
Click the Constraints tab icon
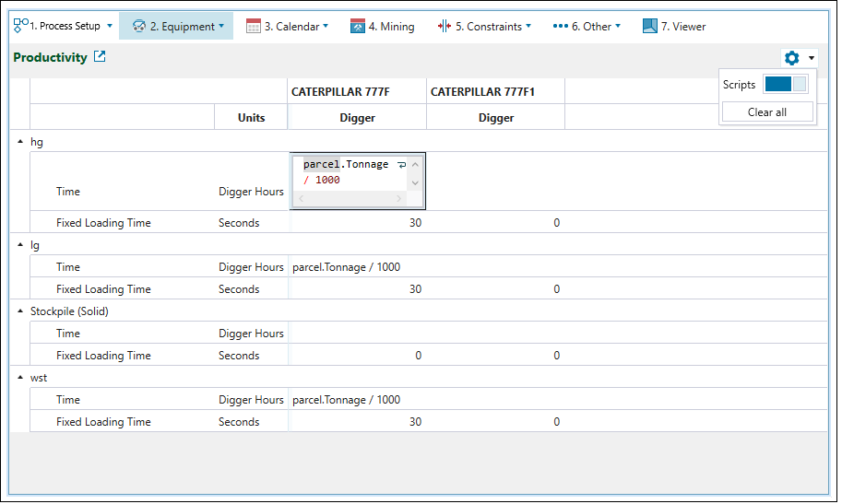click(445, 26)
